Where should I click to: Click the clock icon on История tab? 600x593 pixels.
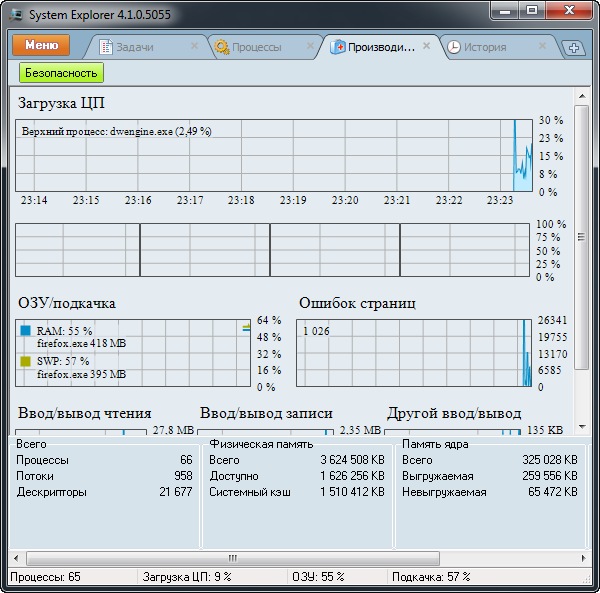[454, 47]
